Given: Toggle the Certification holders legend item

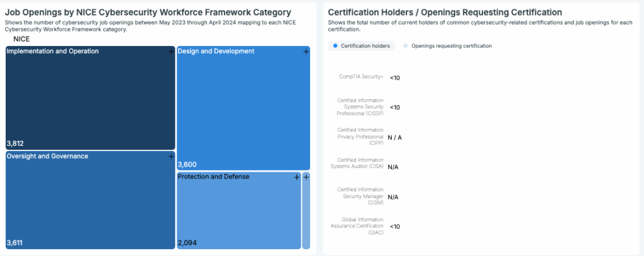Looking at the screenshot, I should point(361,46).
